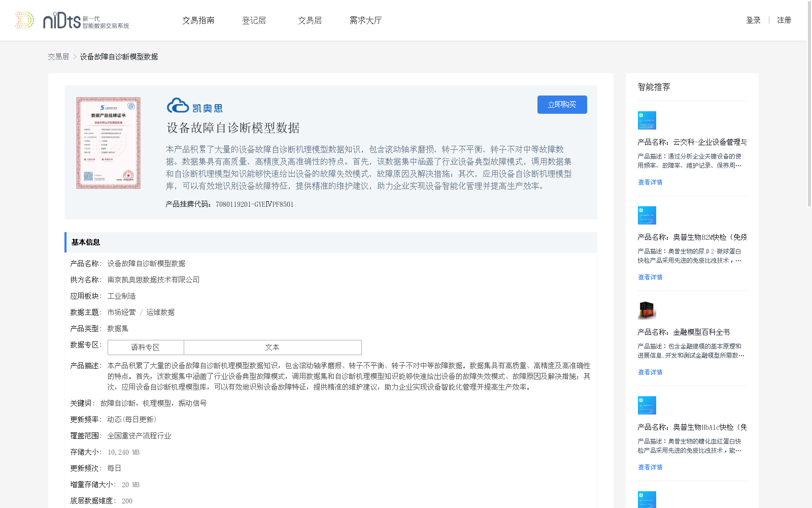View details of 奥普生物B2M快检 product
Screen dimensions: 812x508
coord(650,277)
